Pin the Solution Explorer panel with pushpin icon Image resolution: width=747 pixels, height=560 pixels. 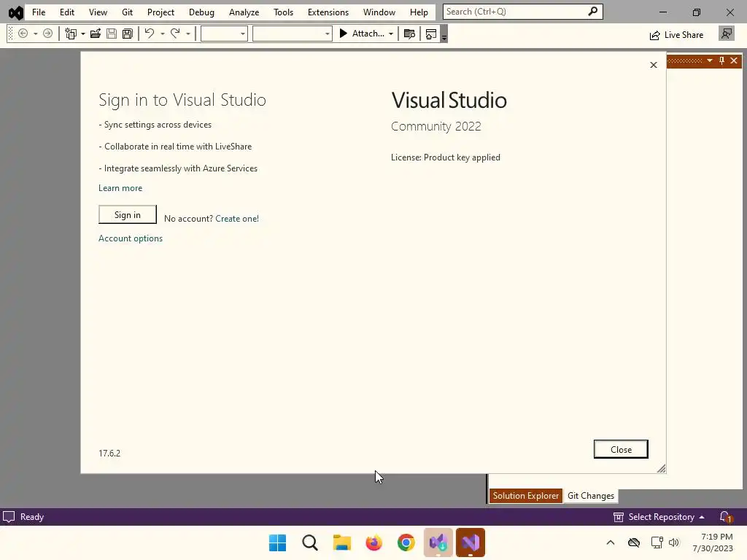721,61
